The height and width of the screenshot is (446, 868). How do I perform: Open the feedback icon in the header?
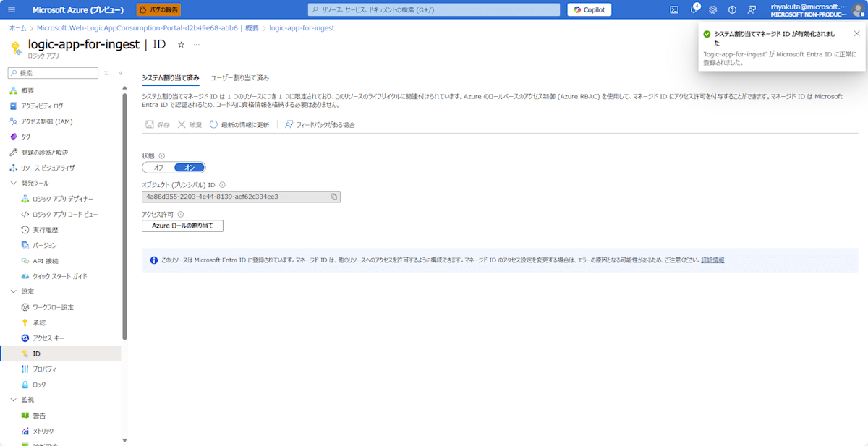coord(752,9)
